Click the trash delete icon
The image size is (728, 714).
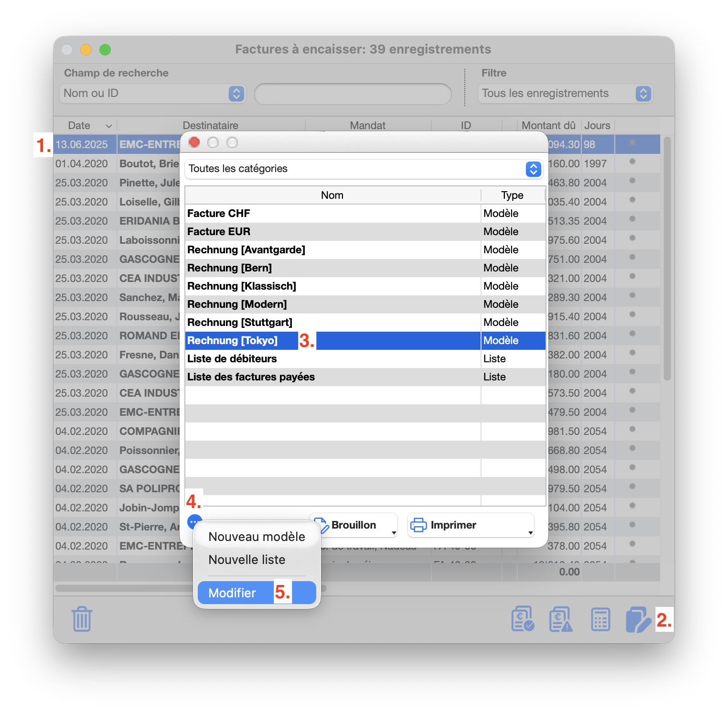(82, 619)
